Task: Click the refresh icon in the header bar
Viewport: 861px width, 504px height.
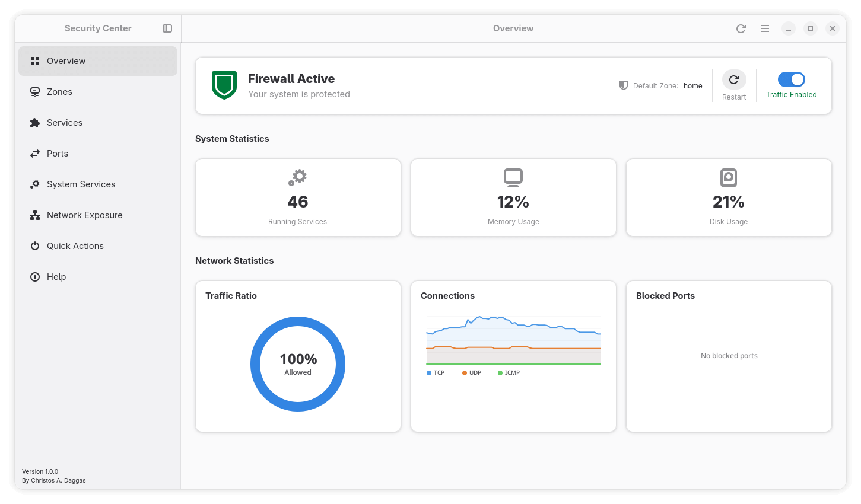Action: pos(741,28)
